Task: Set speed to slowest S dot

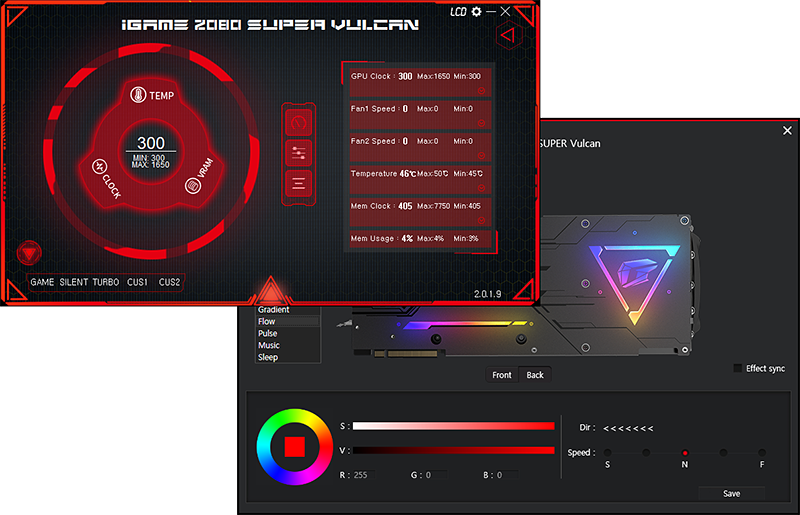Action: click(607, 453)
